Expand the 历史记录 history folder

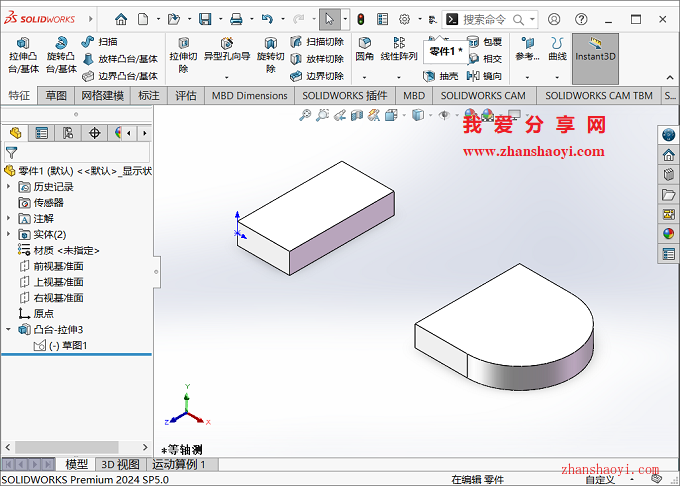(9, 186)
